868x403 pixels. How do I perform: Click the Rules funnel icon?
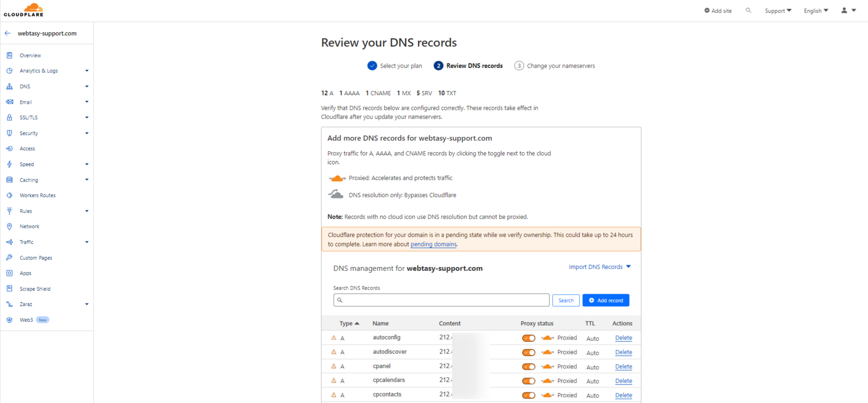[9, 211]
